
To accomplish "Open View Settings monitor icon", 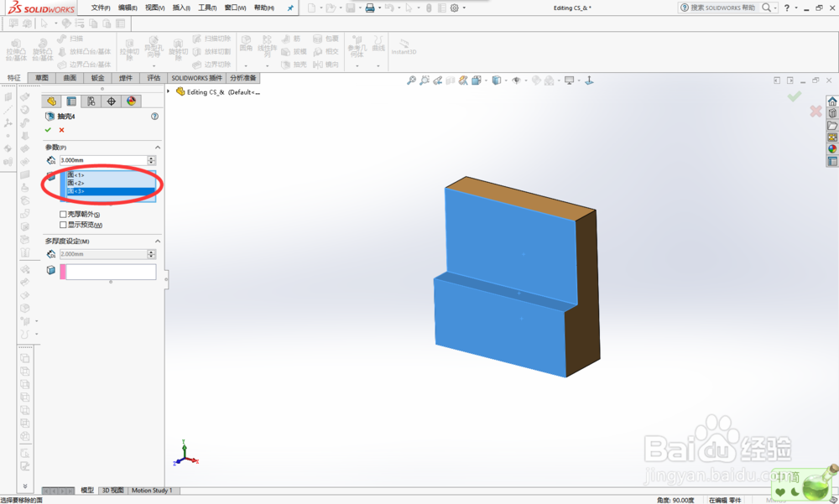I will click(570, 81).
